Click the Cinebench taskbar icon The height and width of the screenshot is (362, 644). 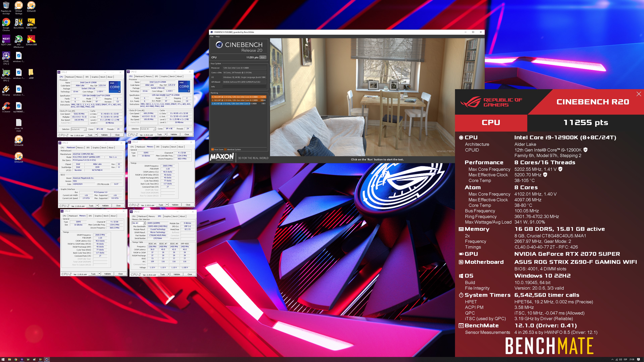pos(47,359)
